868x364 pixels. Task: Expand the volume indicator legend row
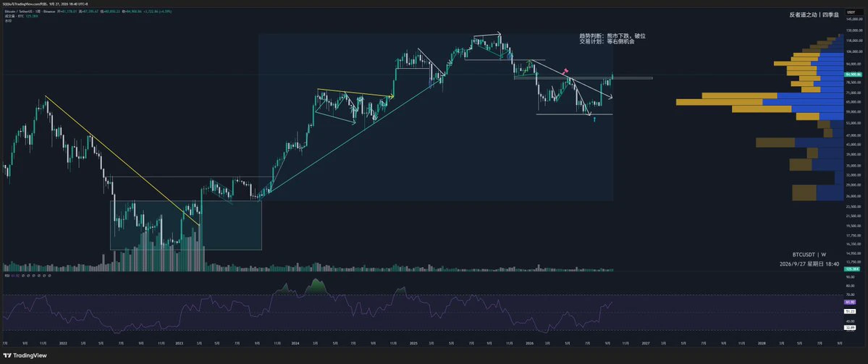click(17, 15)
